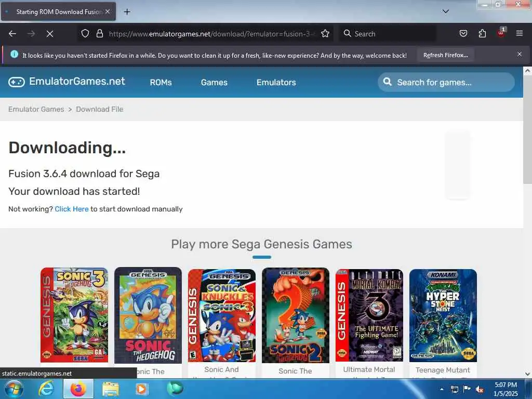Bookmark this page with the star icon
Image resolution: width=532 pixels, height=399 pixels.
pos(325,34)
